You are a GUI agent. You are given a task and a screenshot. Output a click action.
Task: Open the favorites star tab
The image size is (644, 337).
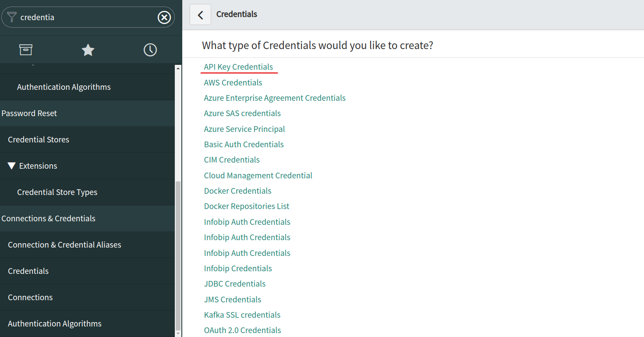[x=88, y=50]
